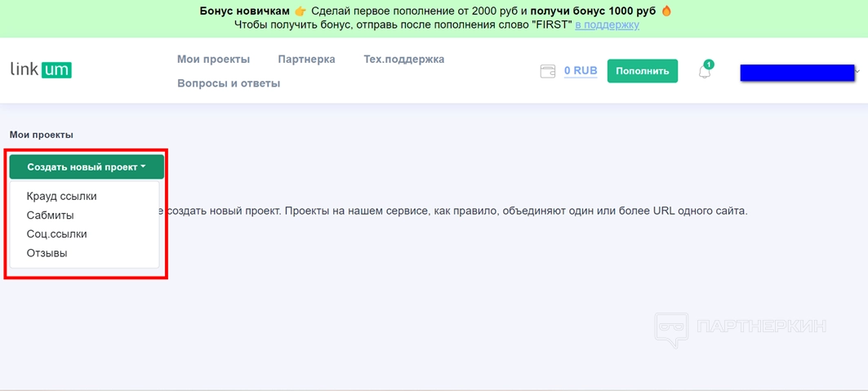Click the 0 RUB balance link
Image resolution: width=868 pixels, height=391 pixels.
581,71
